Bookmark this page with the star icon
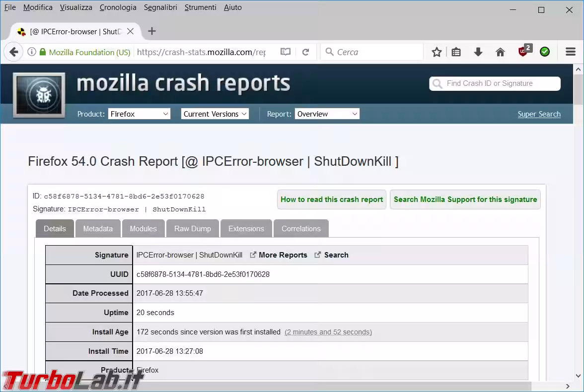Screen dimensions: 584x392 436,52
